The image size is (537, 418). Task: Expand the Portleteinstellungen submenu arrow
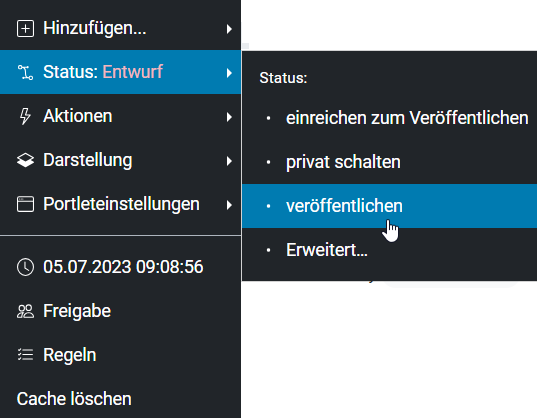[x=229, y=205]
